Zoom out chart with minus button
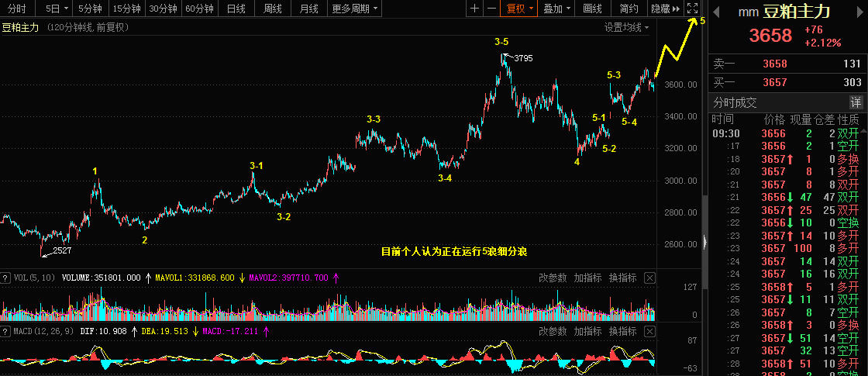Image resolution: width=868 pixels, height=376 pixels. pos(491,9)
